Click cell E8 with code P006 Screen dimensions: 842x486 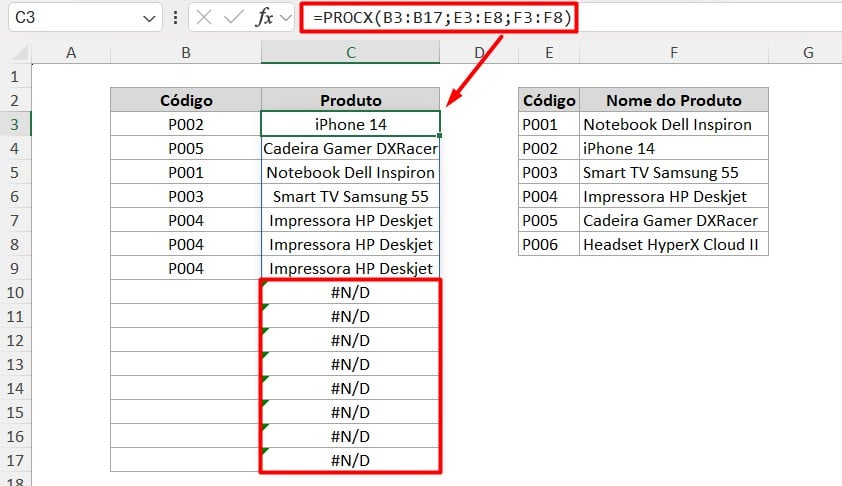point(549,244)
